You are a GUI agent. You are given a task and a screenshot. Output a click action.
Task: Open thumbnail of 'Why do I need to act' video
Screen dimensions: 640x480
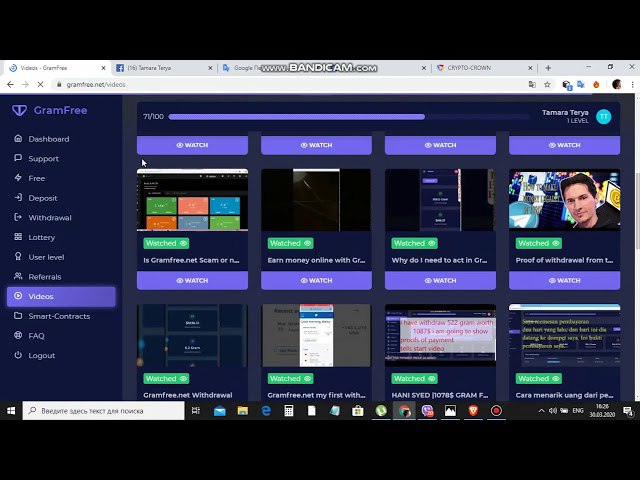[440, 200]
